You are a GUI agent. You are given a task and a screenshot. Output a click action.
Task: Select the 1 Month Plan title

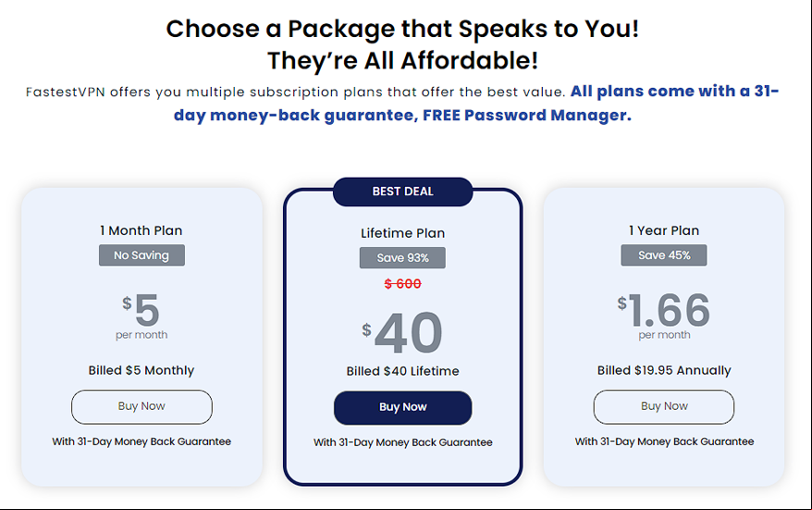tap(141, 230)
